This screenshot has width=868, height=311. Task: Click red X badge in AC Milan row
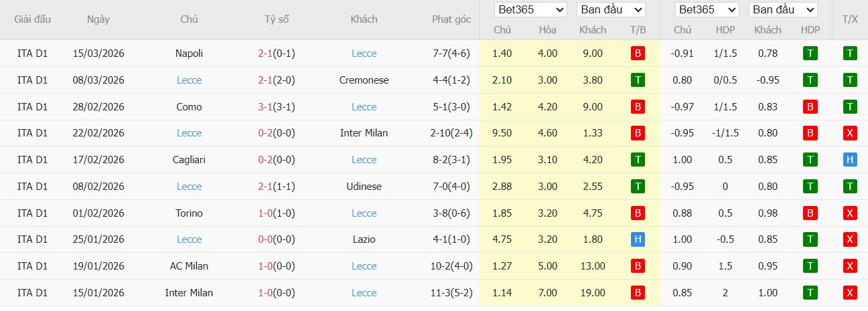[x=850, y=266]
